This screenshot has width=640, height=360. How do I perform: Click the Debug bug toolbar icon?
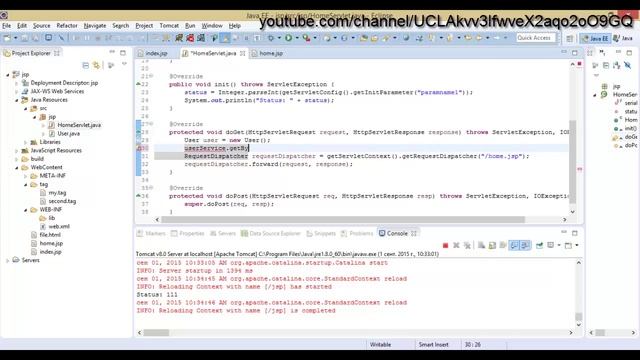pos(271,38)
